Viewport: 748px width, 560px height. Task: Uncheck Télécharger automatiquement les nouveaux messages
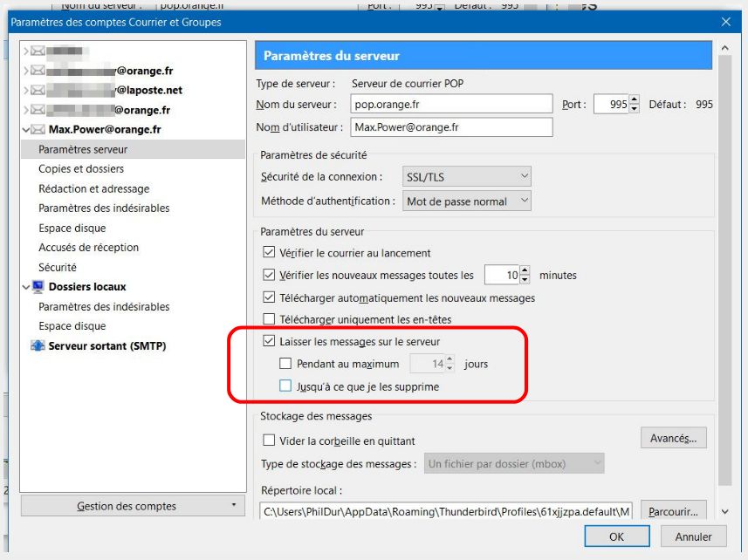tap(269, 297)
